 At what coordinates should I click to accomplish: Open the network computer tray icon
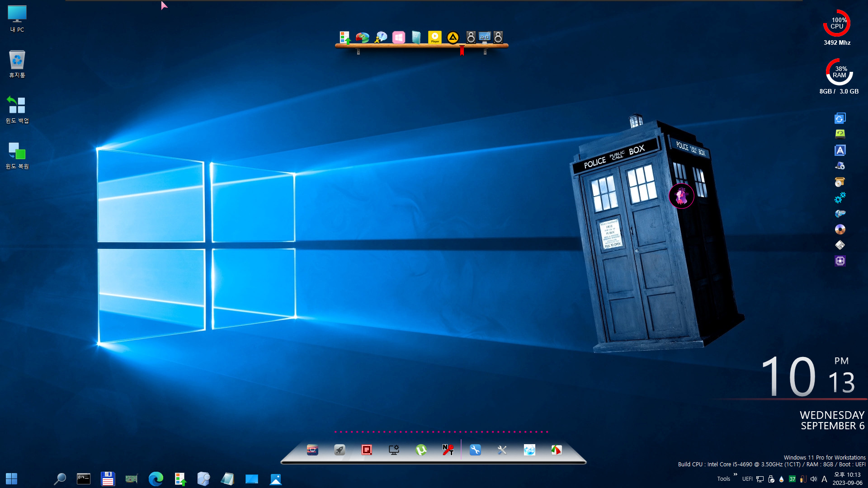coord(760,479)
